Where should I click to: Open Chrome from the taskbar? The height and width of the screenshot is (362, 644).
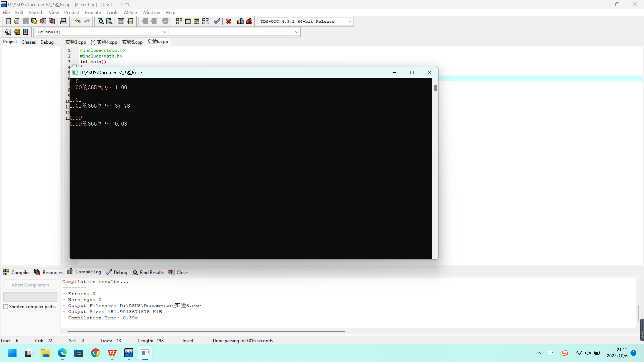[95, 353]
